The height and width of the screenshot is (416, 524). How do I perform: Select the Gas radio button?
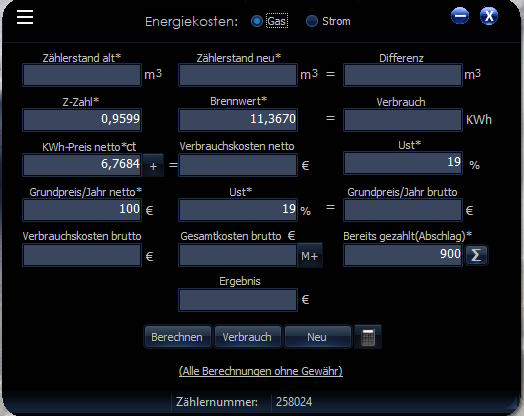coord(257,21)
